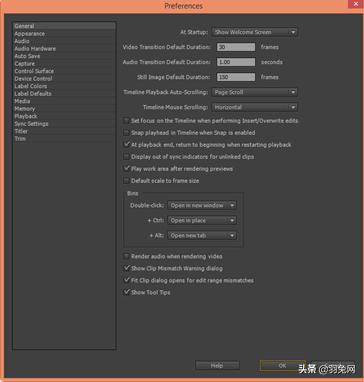
Task: Open Timeline Mouse Scrolling dropdown
Action: (255, 107)
